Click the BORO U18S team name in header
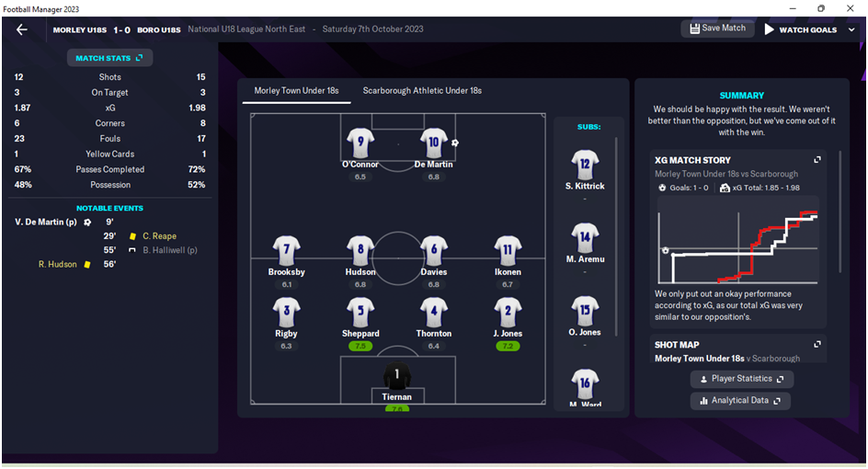868x469 pixels. click(x=159, y=30)
